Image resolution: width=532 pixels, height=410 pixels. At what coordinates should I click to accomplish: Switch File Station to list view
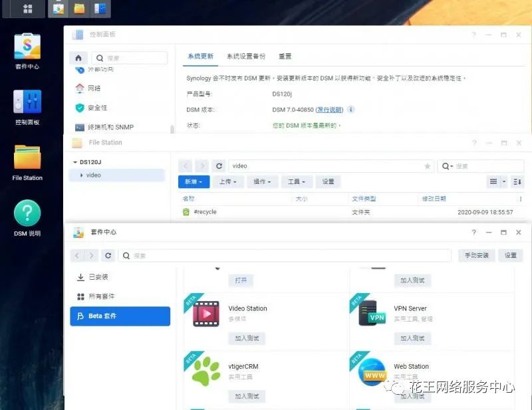[x=493, y=182]
